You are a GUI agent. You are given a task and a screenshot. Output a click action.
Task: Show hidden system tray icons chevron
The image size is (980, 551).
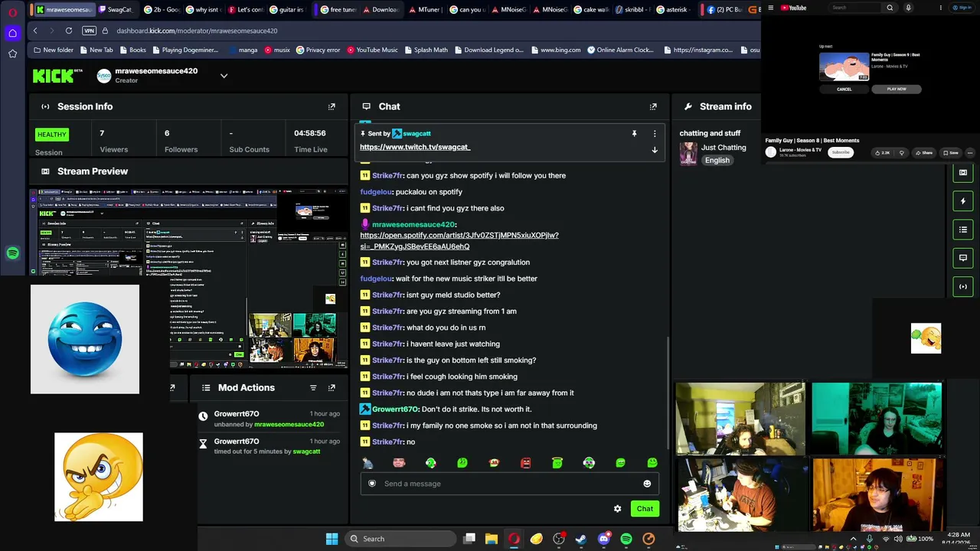854,539
